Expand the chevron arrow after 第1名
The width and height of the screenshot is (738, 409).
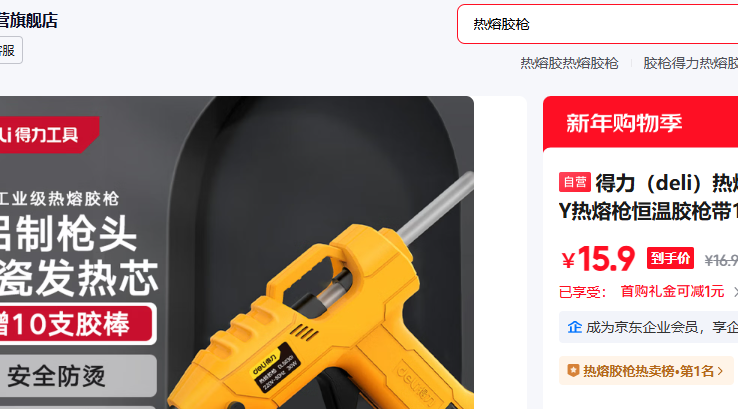pyautogui.click(x=720, y=371)
